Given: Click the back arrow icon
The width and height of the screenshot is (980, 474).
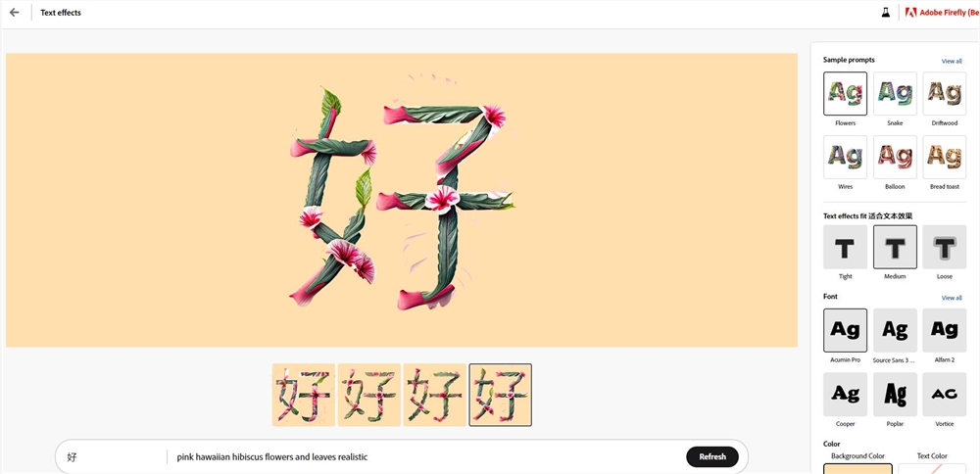Looking at the screenshot, I should click(15, 13).
